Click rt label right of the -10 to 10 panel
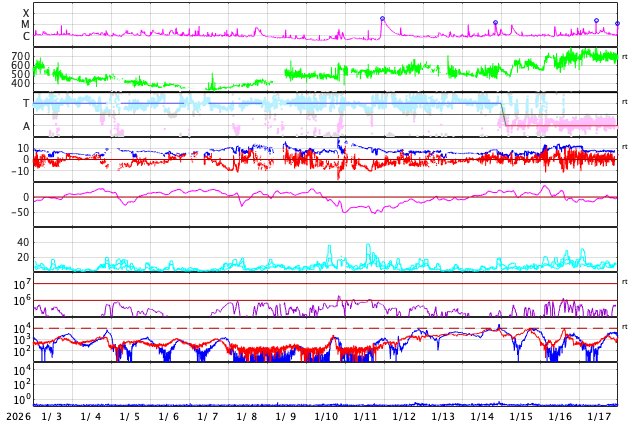The height and width of the screenshot is (424, 634). [x=624, y=147]
